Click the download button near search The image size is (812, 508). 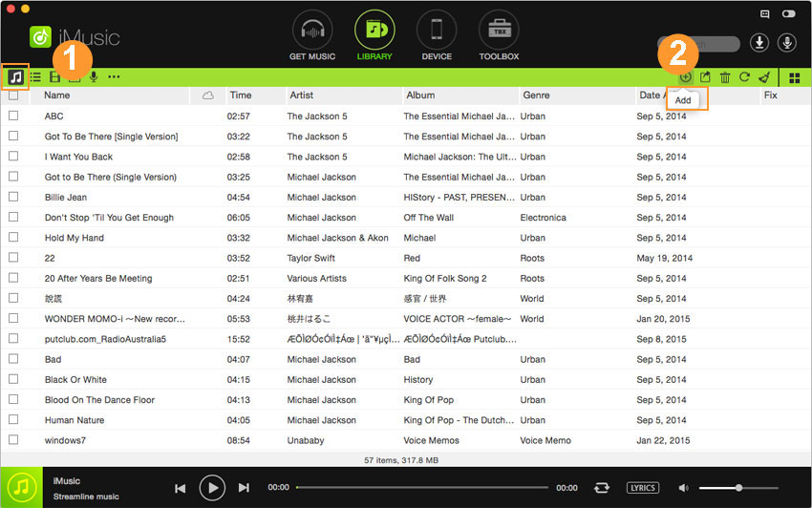pos(759,43)
